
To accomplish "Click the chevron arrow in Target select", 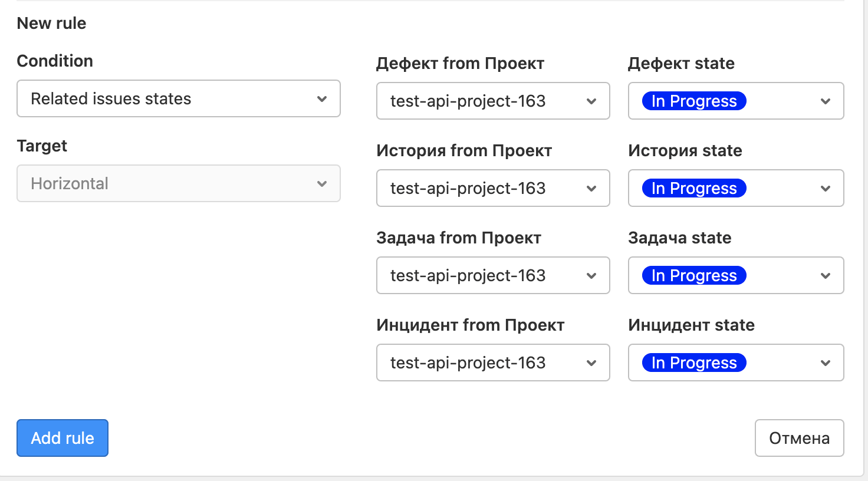I will tap(322, 184).
